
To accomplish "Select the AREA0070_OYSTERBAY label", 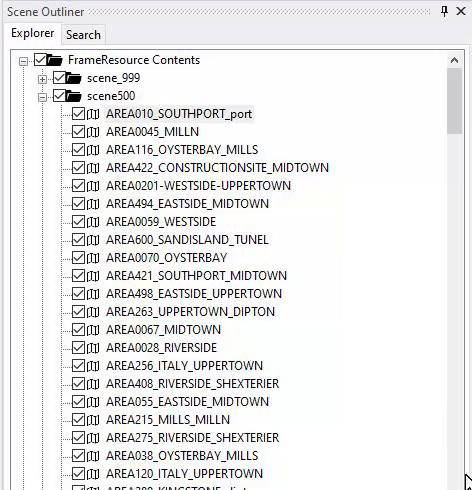I will pos(166,258).
